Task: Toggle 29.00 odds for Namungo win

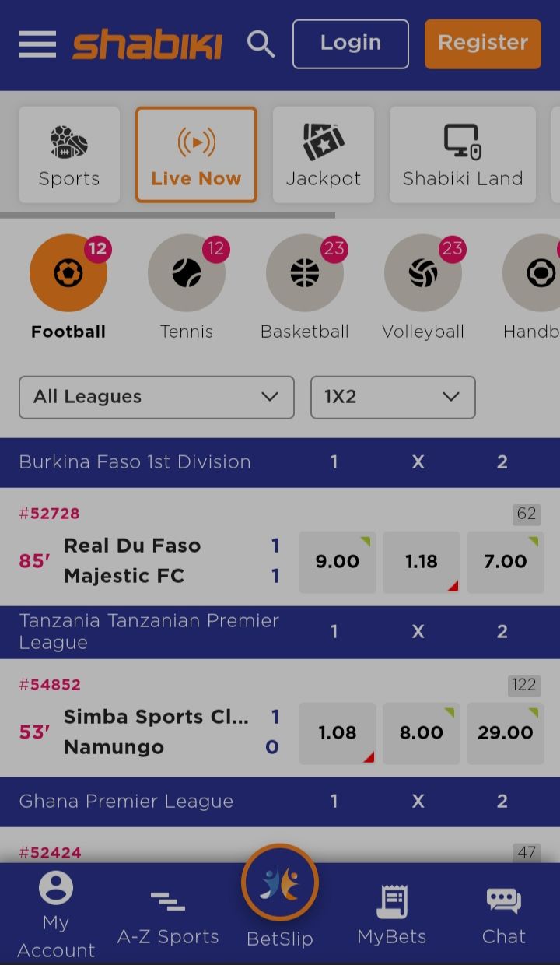Action: [506, 733]
